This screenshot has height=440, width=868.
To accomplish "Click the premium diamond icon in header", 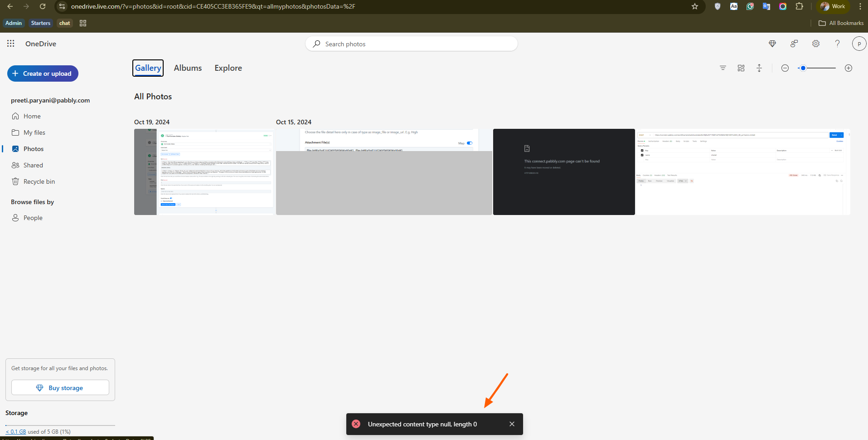I will point(772,44).
